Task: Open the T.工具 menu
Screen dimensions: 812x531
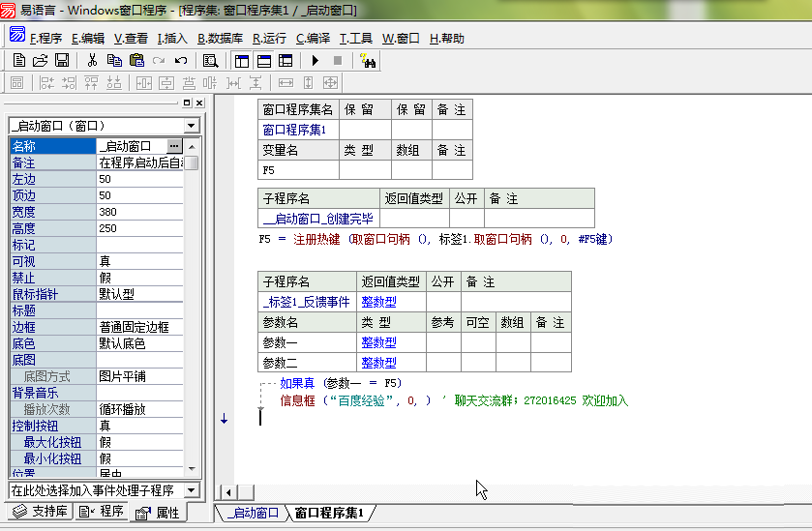Action: tap(356, 39)
